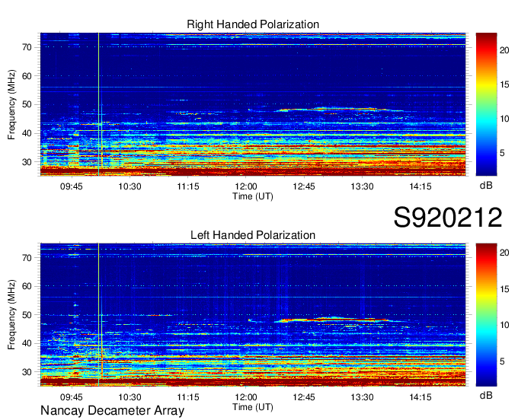
Task: Click the 12:00 tick of Left Handed plot
Action: 246,397
